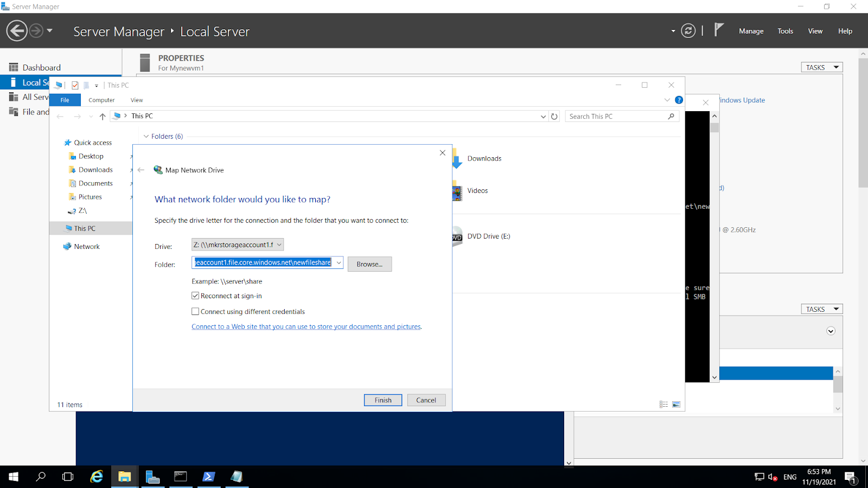Click the search magnifier icon in Explorer
The height and width of the screenshot is (488, 868).
pyautogui.click(x=671, y=116)
